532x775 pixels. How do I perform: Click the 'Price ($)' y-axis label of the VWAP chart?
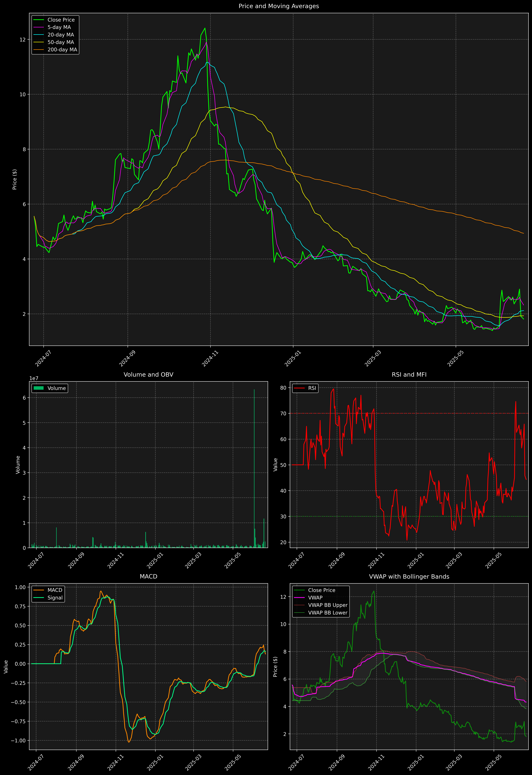(x=275, y=667)
